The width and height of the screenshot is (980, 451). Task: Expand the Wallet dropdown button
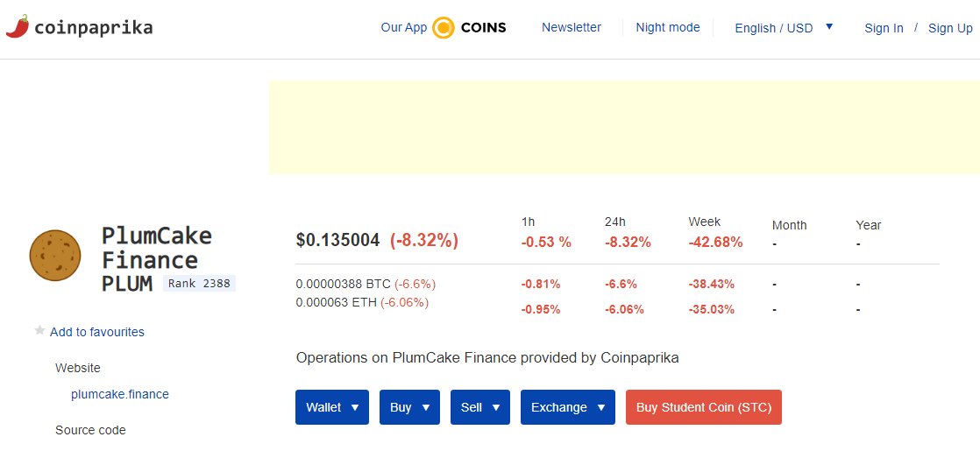click(x=332, y=407)
